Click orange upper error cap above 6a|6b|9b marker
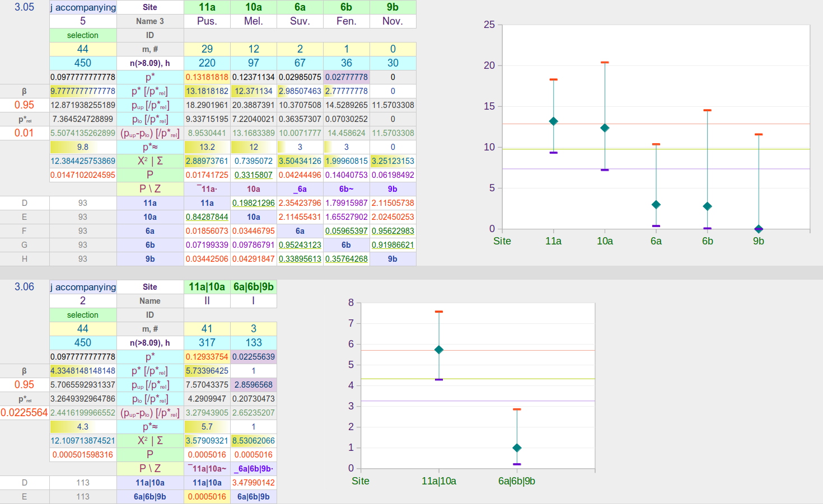Screen dimensions: 823x504 (x=517, y=409)
